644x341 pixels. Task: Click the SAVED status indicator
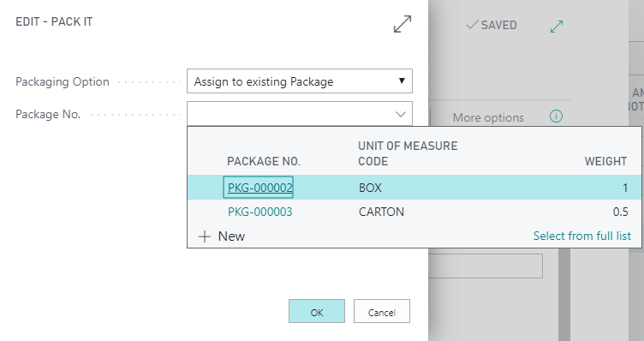pyautogui.click(x=492, y=25)
